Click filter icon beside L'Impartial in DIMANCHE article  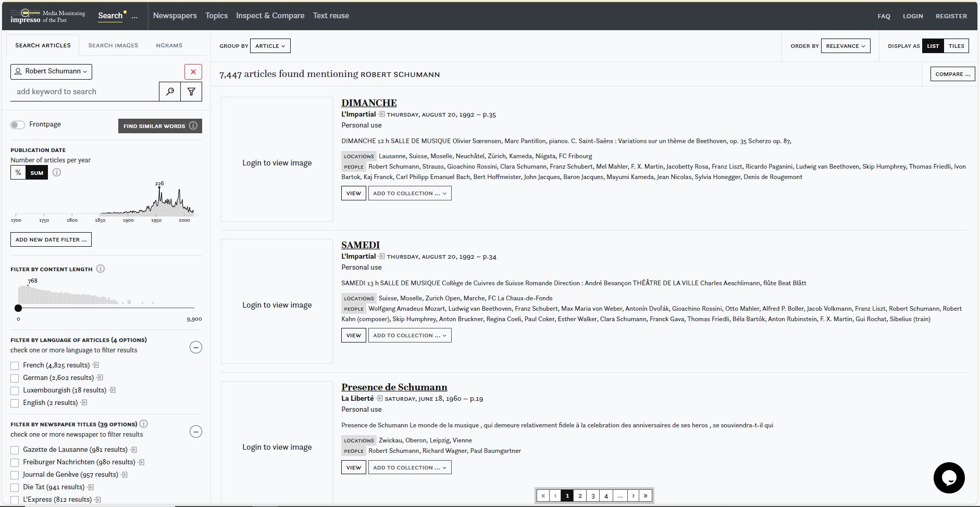[x=381, y=115]
